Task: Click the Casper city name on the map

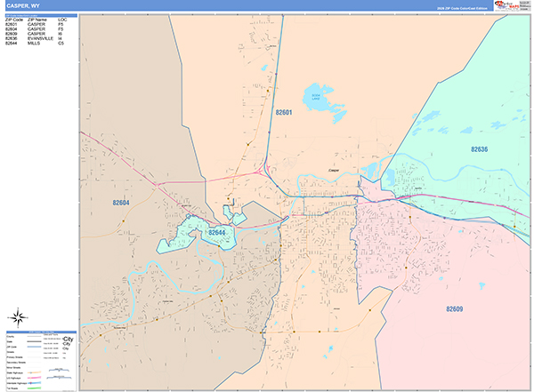Action: (x=335, y=168)
